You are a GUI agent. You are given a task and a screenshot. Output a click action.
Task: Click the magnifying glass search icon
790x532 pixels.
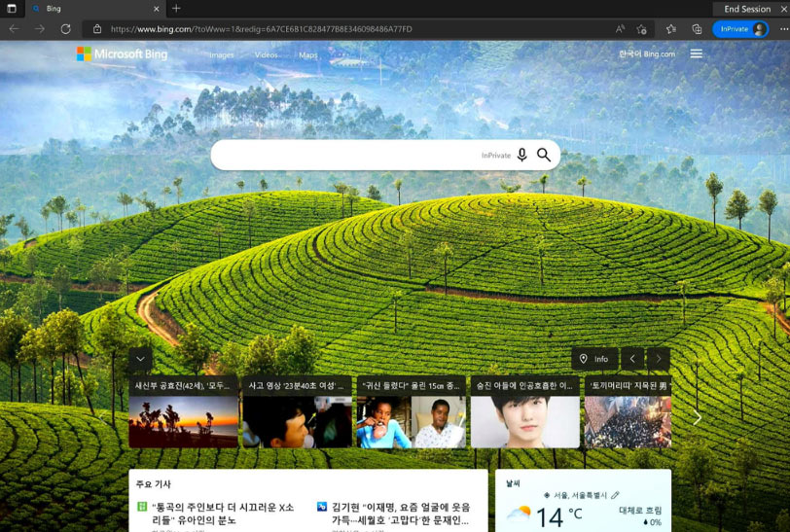coord(544,155)
